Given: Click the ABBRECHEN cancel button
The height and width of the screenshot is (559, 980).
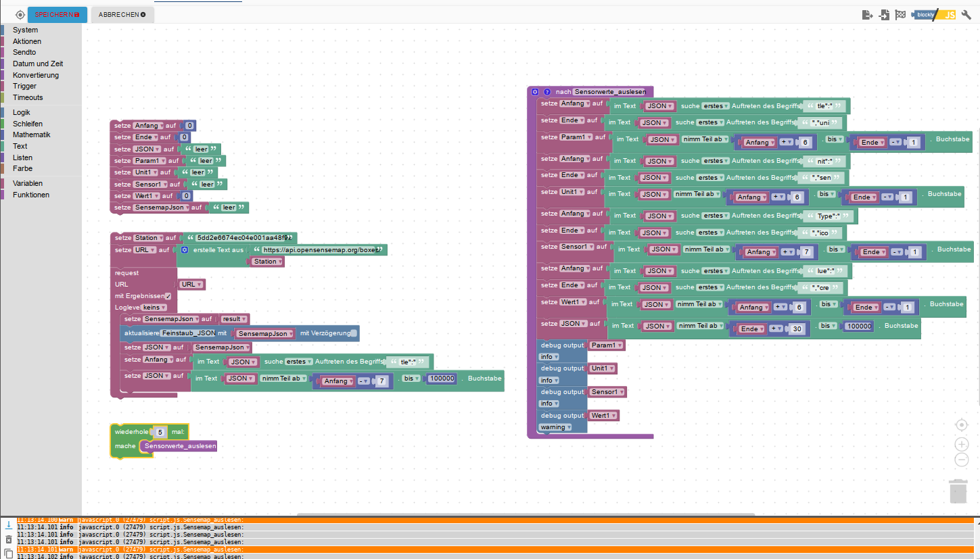Looking at the screenshot, I should click(122, 14).
